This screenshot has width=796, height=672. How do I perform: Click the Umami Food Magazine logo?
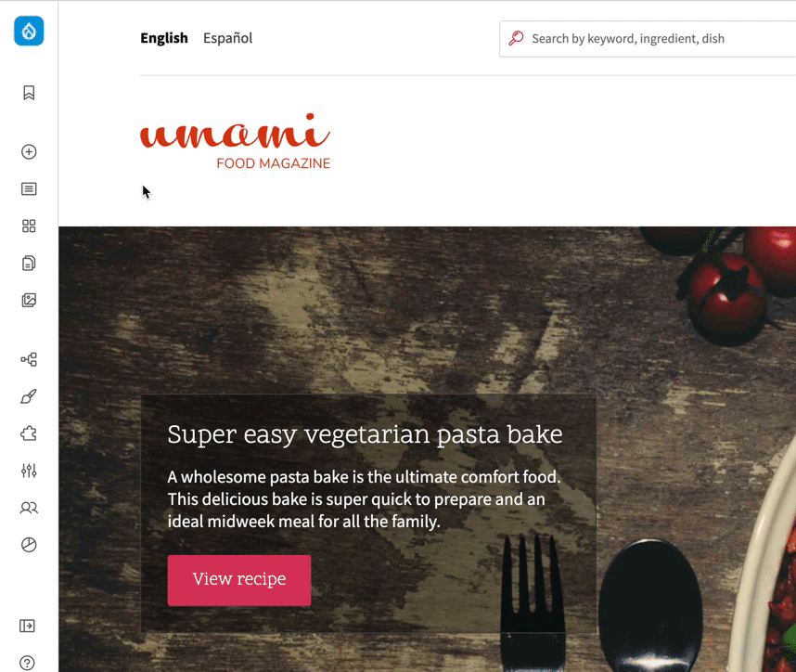click(x=235, y=141)
